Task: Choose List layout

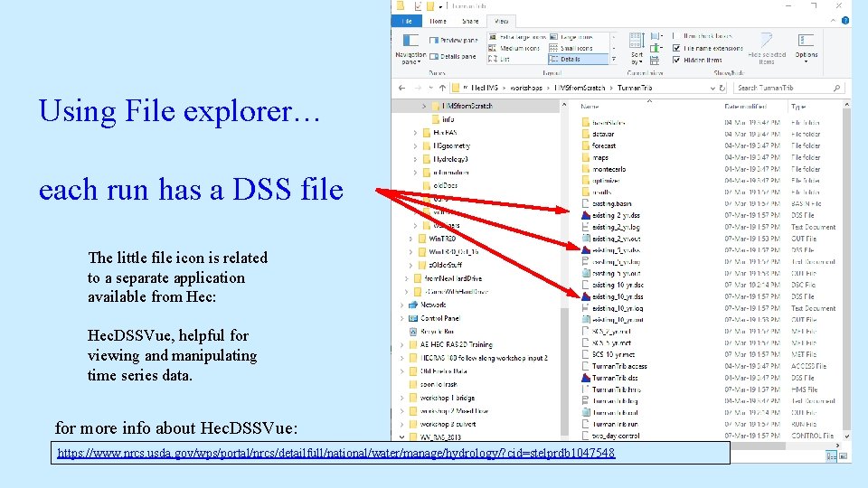Action: (499, 60)
